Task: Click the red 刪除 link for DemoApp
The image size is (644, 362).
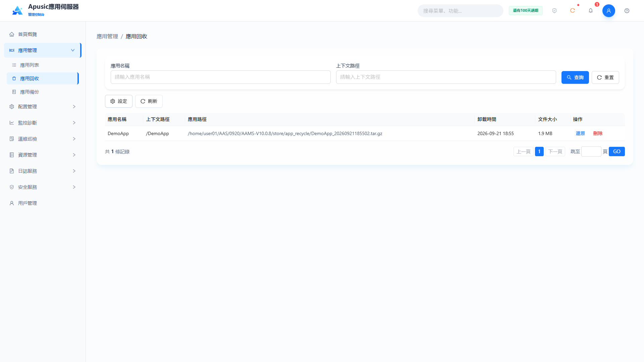Action: pos(598,133)
